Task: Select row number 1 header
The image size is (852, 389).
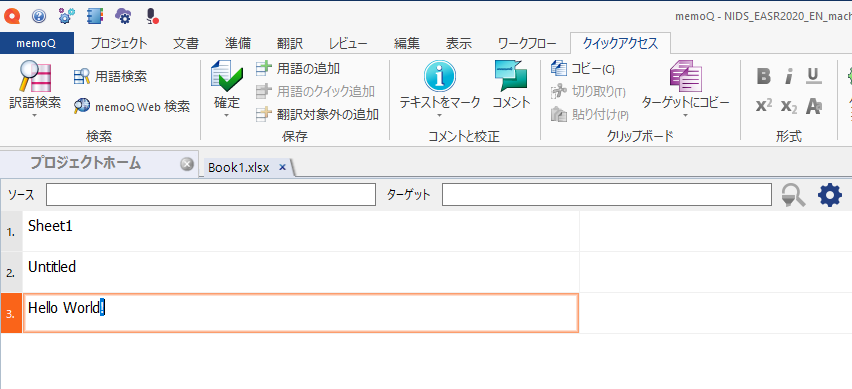Action: tap(11, 231)
